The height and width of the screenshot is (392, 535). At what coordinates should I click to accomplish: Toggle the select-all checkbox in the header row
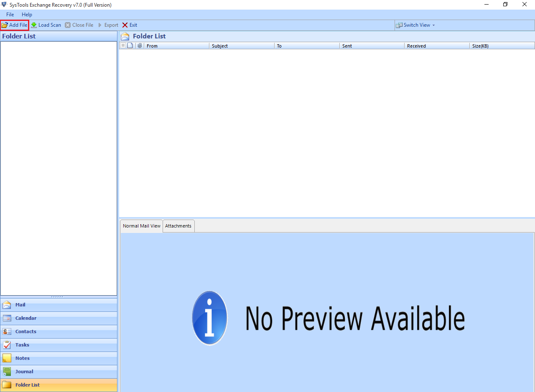point(123,46)
